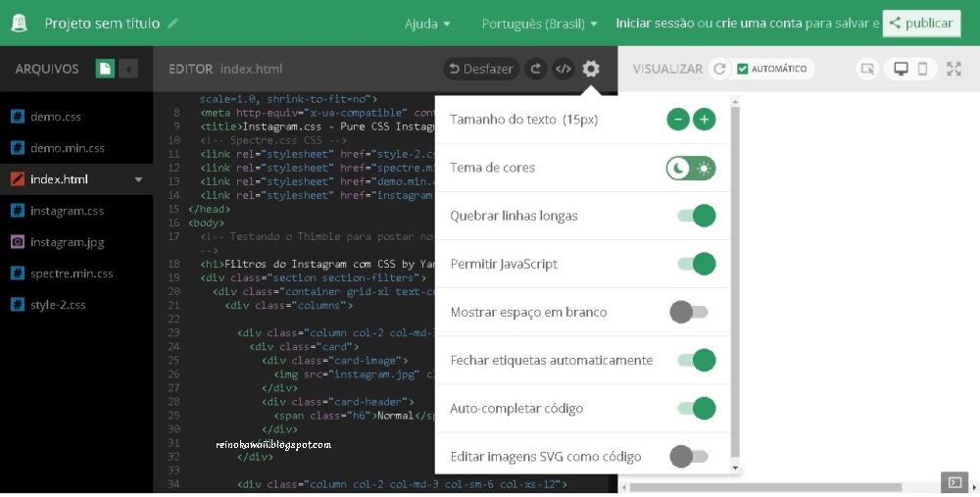Disable Quebrar linhas longas
Screen dimensions: 980x497
tap(696, 216)
